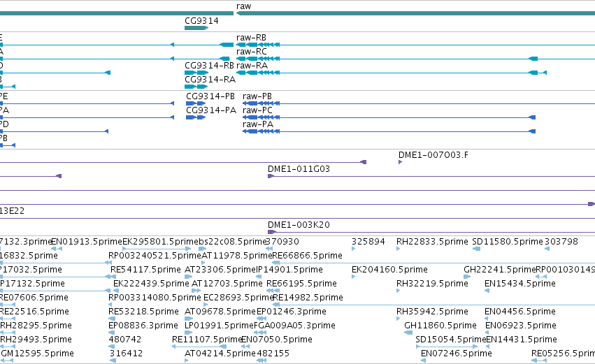595x364 pixels.
Task: Click the bs22c08.5prime EST label
Action: click(x=232, y=242)
